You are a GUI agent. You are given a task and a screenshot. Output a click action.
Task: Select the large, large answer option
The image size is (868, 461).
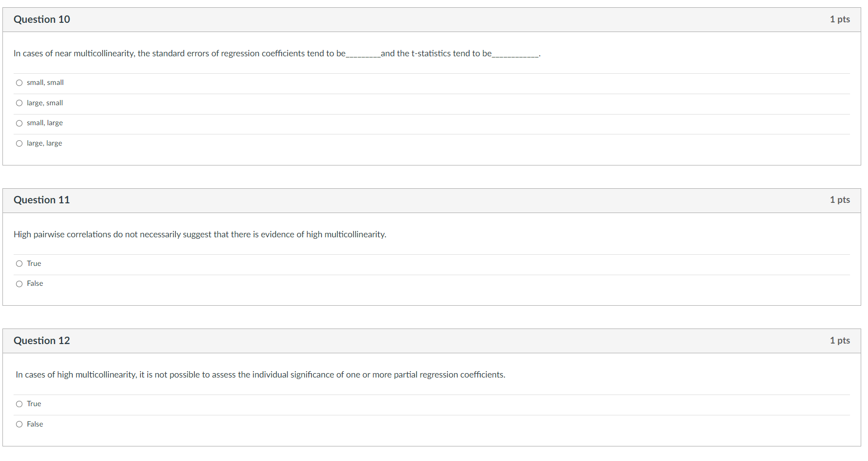19,143
